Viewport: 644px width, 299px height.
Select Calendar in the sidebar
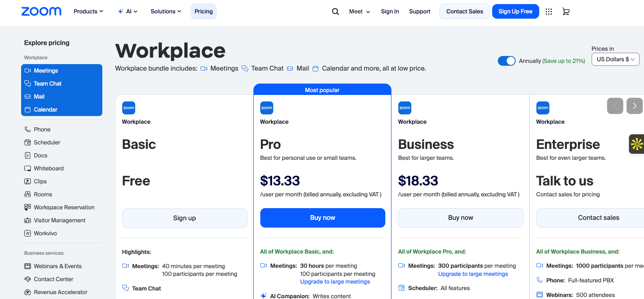(x=62, y=110)
